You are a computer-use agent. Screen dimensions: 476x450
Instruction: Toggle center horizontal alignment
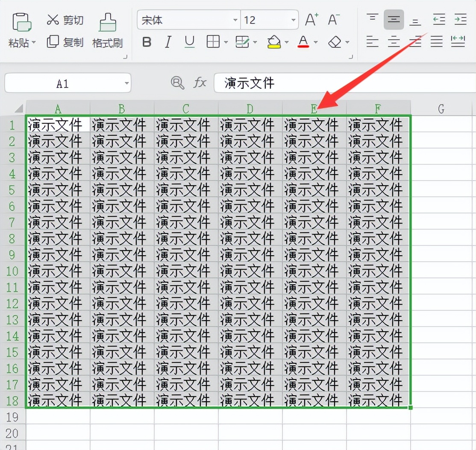[393, 42]
